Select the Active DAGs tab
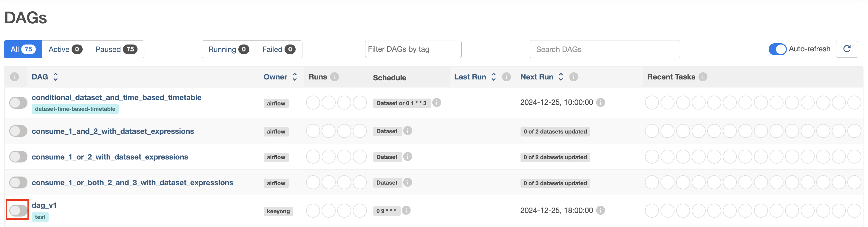 click(x=65, y=50)
